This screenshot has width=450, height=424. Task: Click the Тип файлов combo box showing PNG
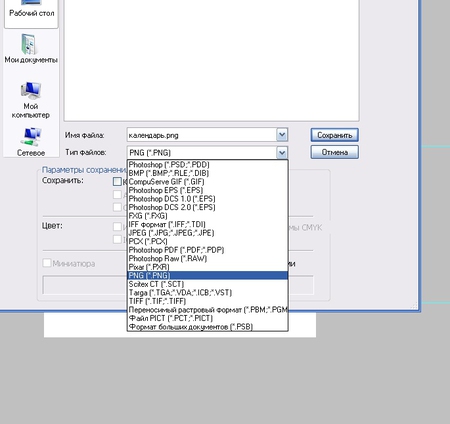tap(207, 153)
